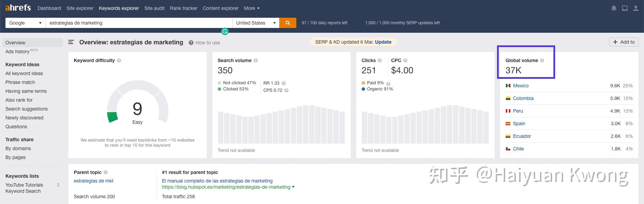Image resolution: width=644 pixels, height=204 pixels.
Task: Open Having same terms report
Action: pyautogui.click(x=26, y=91)
